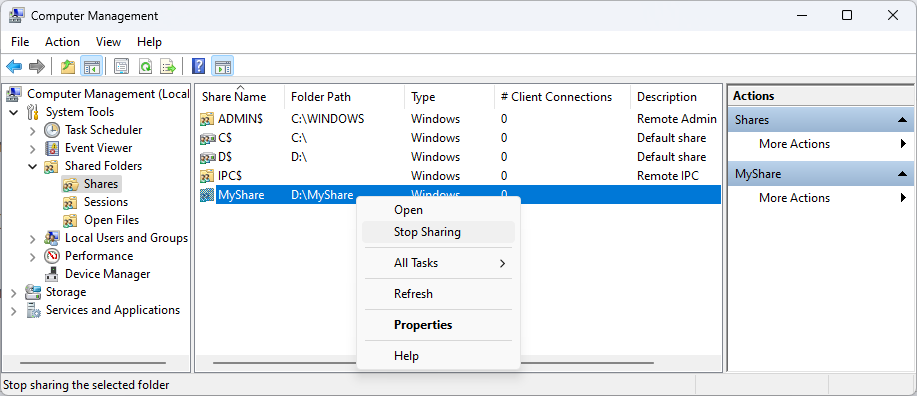The height and width of the screenshot is (396, 917).
Task: Sort by the Description column header
Action: pos(676,97)
